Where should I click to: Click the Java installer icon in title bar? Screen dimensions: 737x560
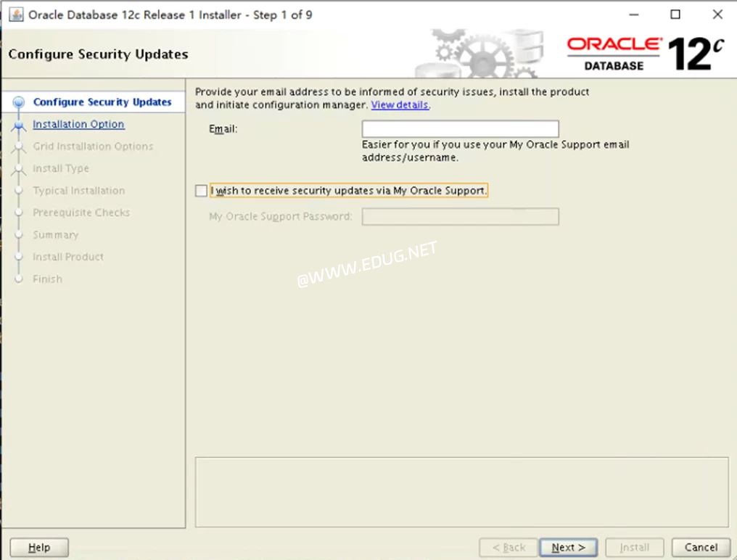16,15
